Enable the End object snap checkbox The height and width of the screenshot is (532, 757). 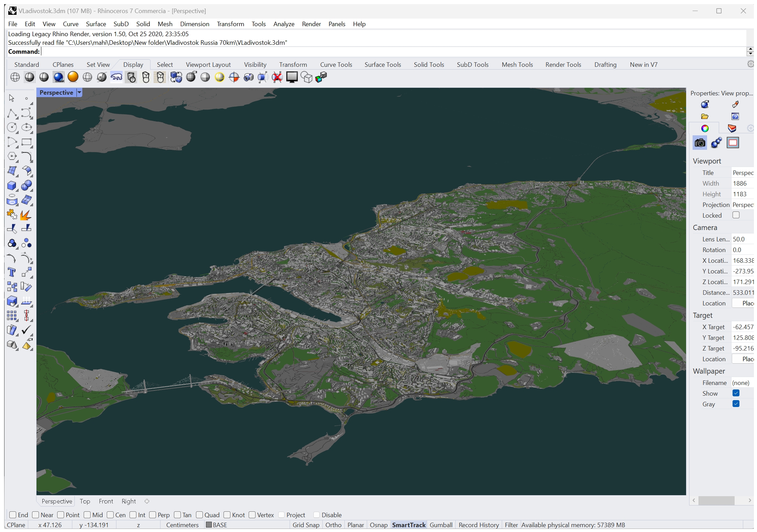click(x=13, y=515)
